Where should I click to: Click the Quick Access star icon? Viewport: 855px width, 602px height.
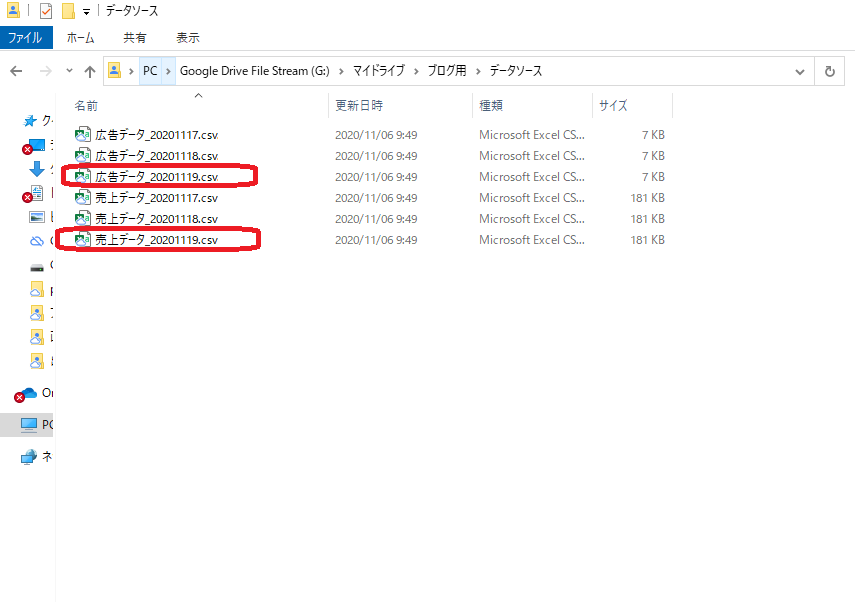30,120
